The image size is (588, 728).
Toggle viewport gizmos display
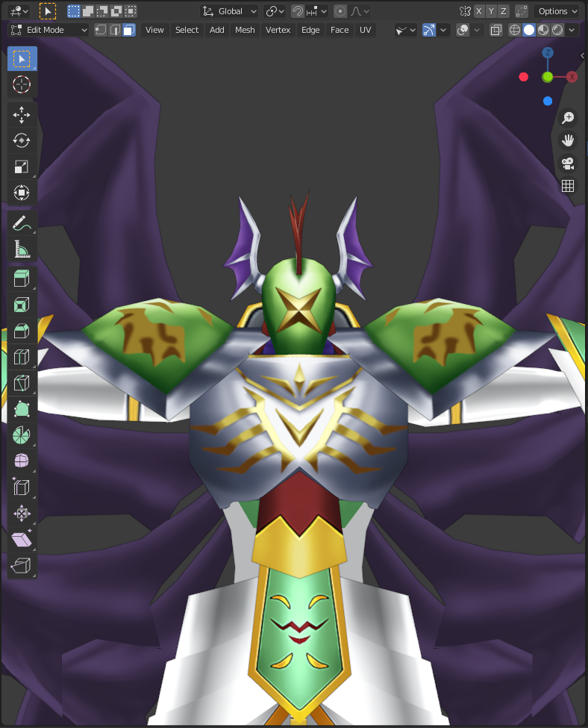pyautogui.click(x=429, y=30)
